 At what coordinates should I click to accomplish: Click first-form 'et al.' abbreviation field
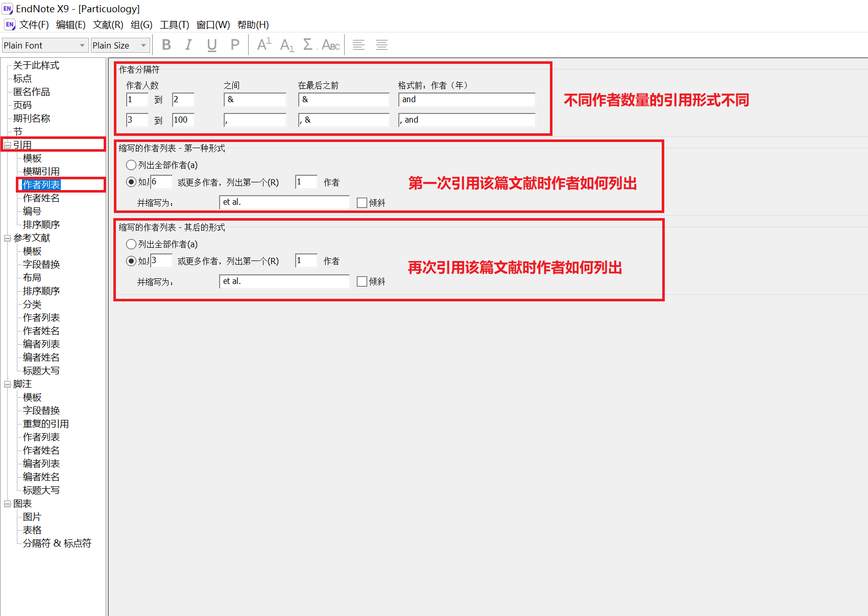click(x=284, y=202)
